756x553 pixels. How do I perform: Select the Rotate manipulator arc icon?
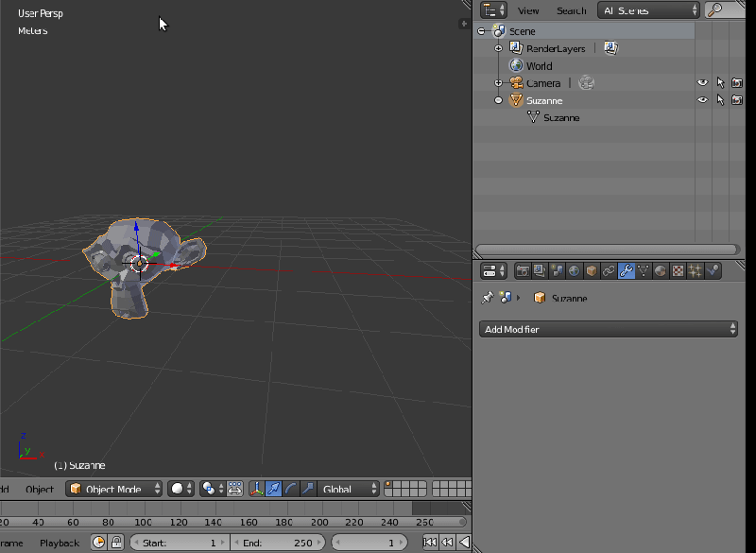pos(291,489)
